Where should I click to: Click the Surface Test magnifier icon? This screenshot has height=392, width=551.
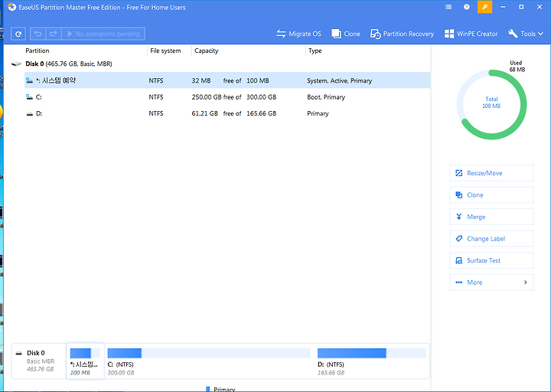click(459, 260)
